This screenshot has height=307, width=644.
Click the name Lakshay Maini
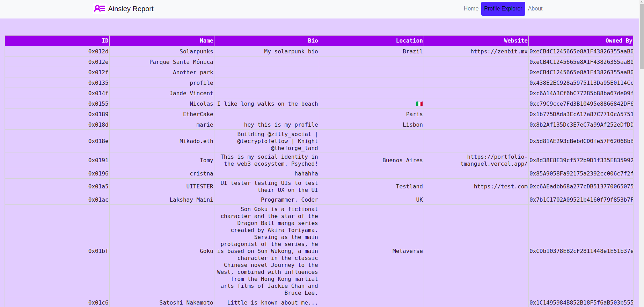(191, 200)
